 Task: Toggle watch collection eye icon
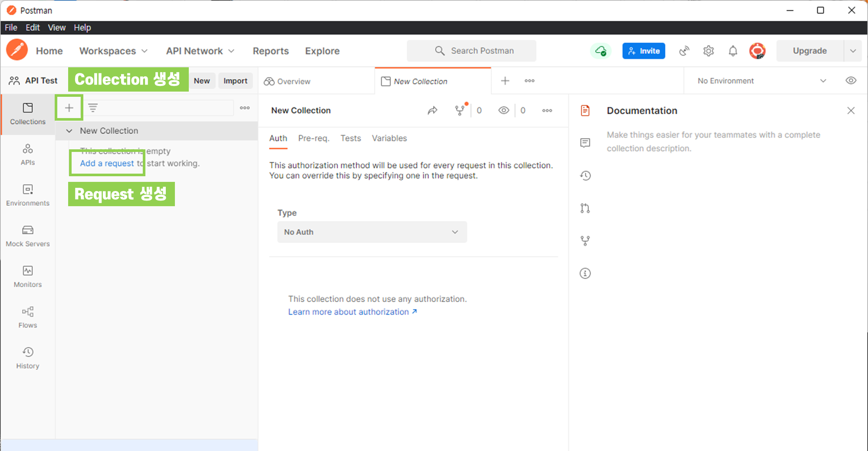coord(503,110)
